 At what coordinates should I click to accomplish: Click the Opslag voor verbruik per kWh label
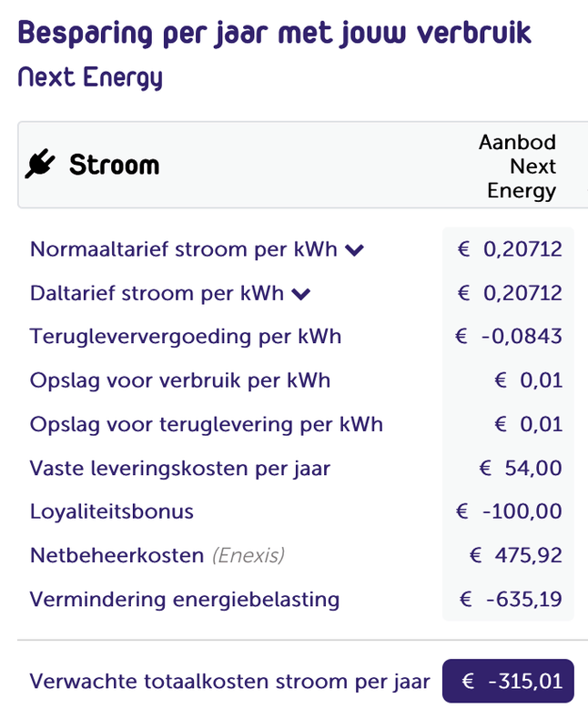pos(180,380)
